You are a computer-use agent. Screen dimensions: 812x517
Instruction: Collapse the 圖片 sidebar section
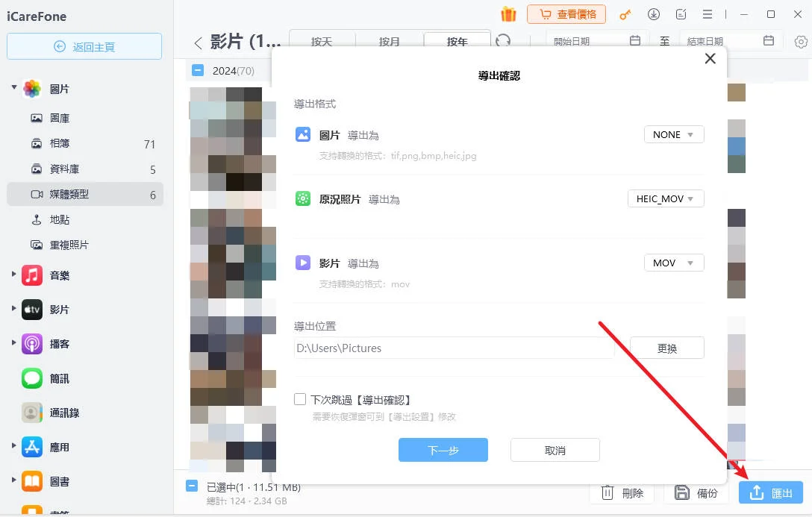click(14, 87)
